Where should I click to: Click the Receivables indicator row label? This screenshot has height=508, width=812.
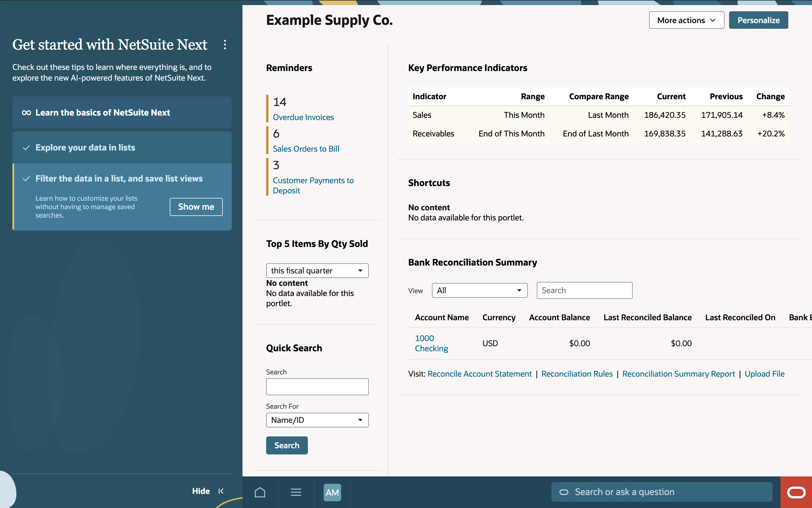(x=433, y=134)
